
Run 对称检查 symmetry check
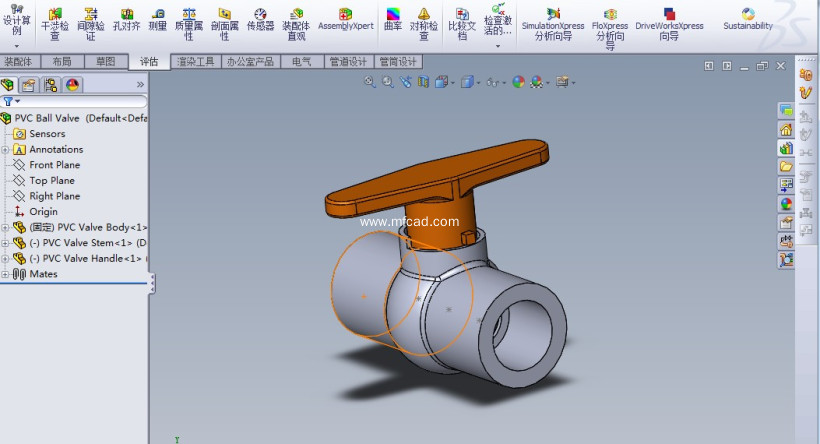424,24
